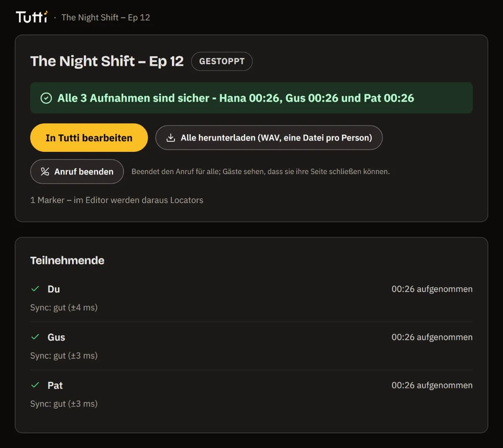
Task: Click Gus's 00:26 aufgenommen duration
Action: 432,337
